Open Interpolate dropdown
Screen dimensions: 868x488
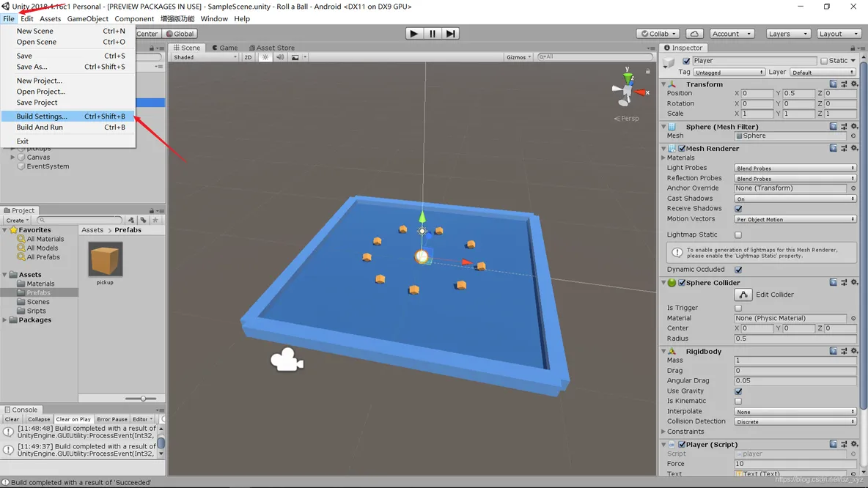pyautogui.click(x=795, y=412)
